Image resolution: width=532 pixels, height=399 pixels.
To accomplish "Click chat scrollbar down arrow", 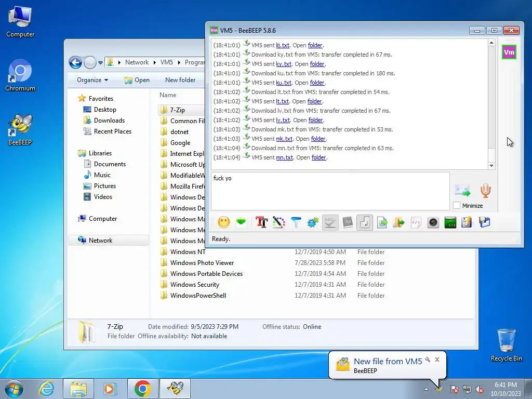I will tap(491, 166).
